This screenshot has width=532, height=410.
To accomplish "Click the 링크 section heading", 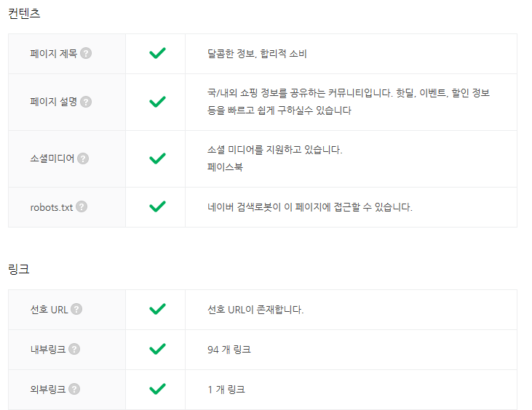I will (x=19, y=270).
